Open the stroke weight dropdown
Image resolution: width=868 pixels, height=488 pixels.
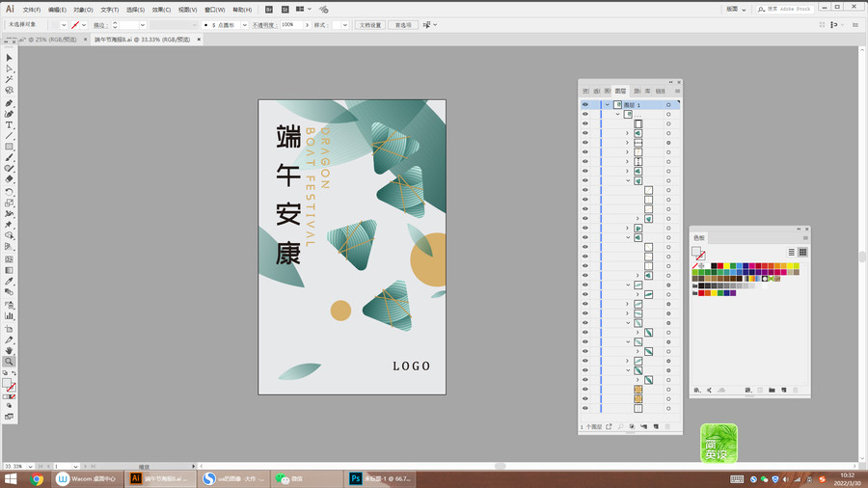(x=143, y=25)
